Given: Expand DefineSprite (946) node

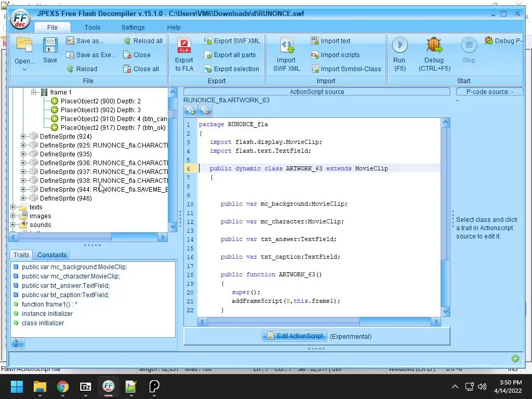Looking at the screenshot, I should [x=23, y=198].
